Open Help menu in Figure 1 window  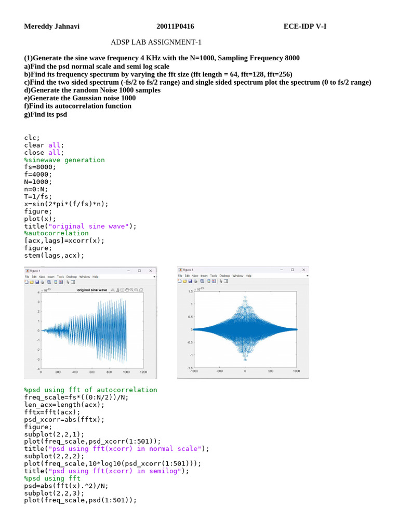[96, 277]
